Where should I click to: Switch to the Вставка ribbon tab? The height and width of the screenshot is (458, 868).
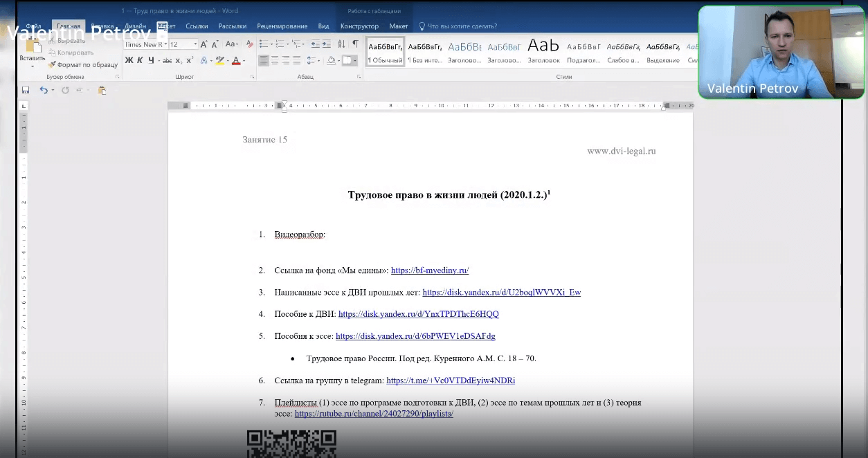pos(102,26)
